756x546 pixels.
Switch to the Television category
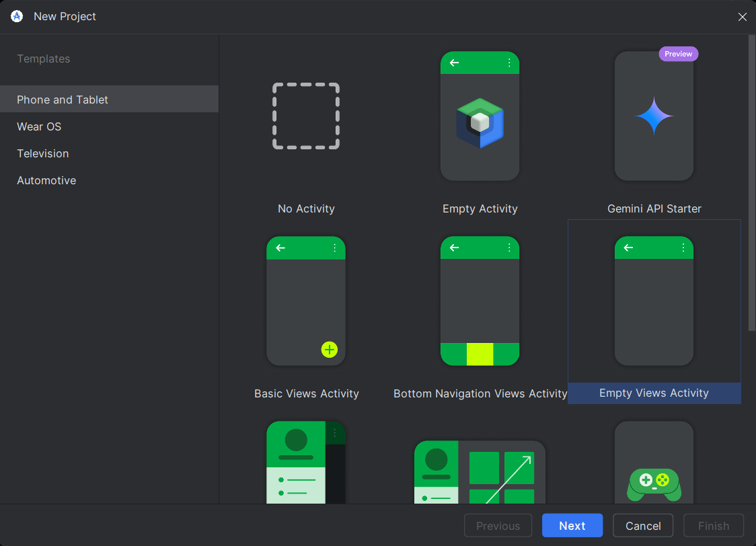[42, 153]
